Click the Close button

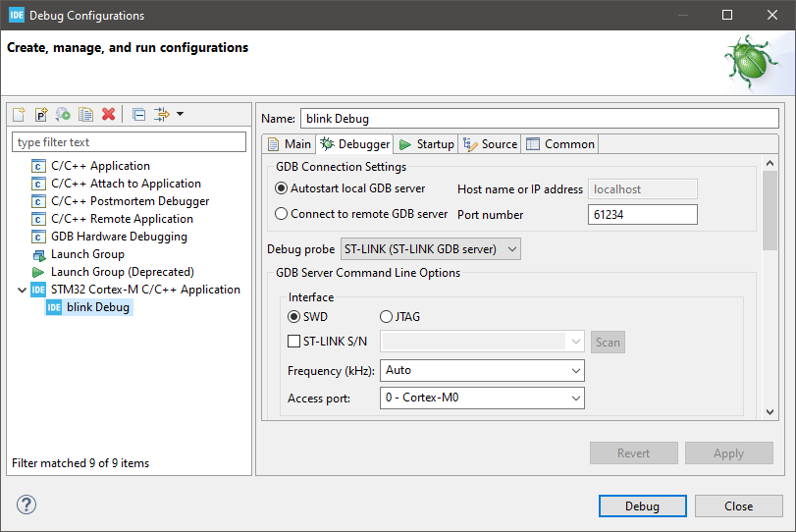[x=739, y=506]
